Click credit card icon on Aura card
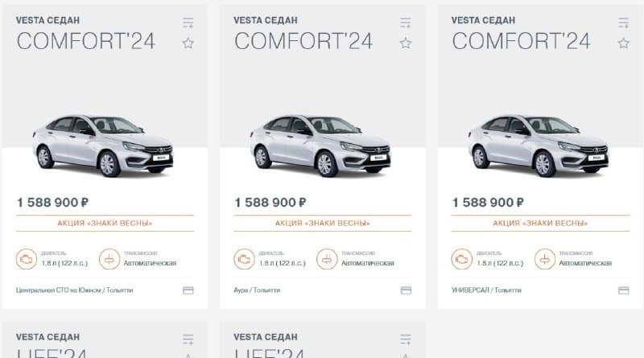The width and height of the screenshot is (644, 358). coord(406,290)
